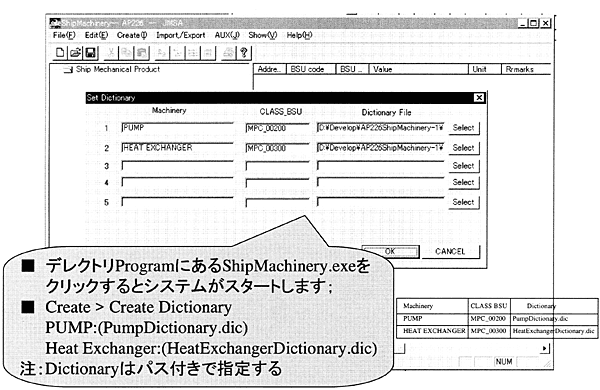Select the List view toolbar icon
The height and width of the screenshot is (390, 600).
click(x=192, y=53)
